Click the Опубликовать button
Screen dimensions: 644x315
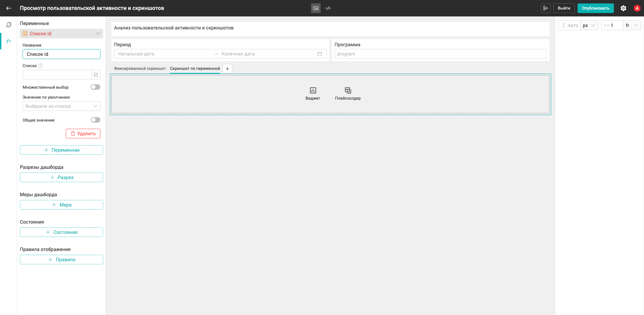click(x=595, y=8)
